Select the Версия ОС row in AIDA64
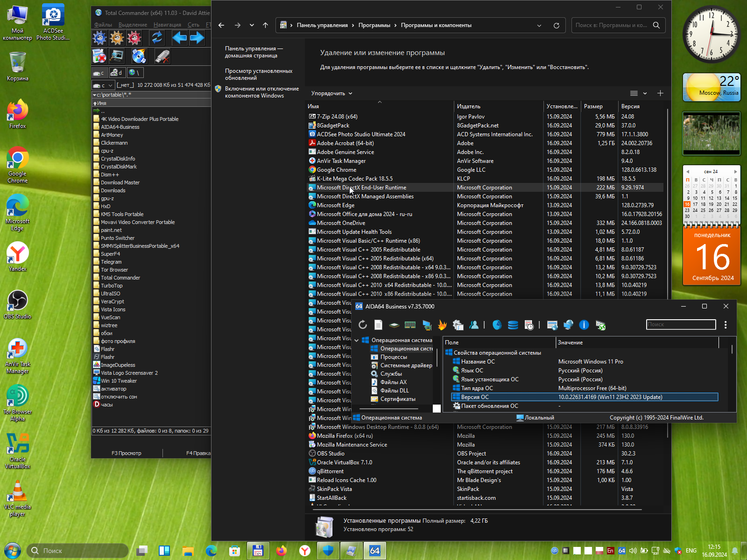 (585, 397)
